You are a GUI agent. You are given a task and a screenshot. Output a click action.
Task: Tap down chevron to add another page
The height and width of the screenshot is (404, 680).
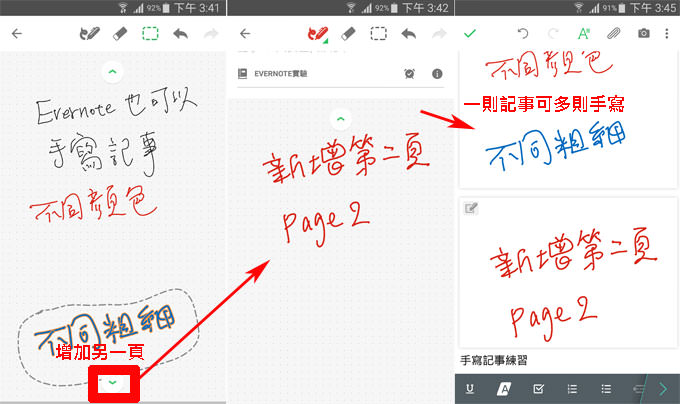[113, 383]
